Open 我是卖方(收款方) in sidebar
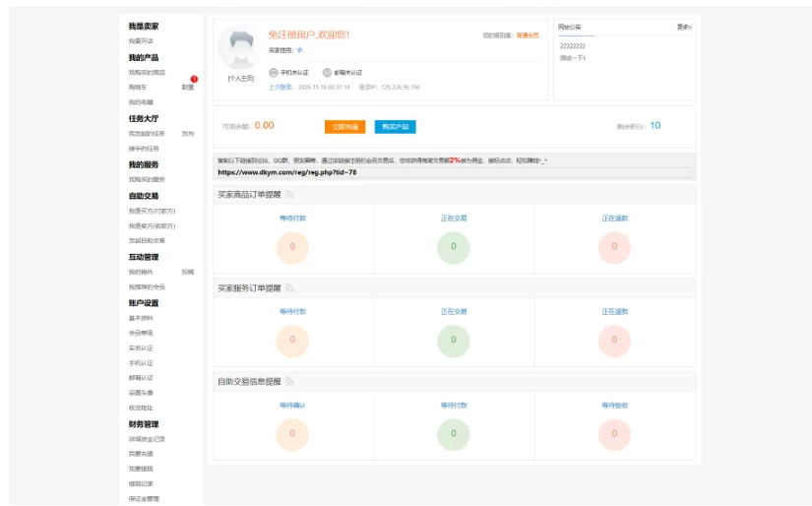812x506 pixels. coord(152,226)
